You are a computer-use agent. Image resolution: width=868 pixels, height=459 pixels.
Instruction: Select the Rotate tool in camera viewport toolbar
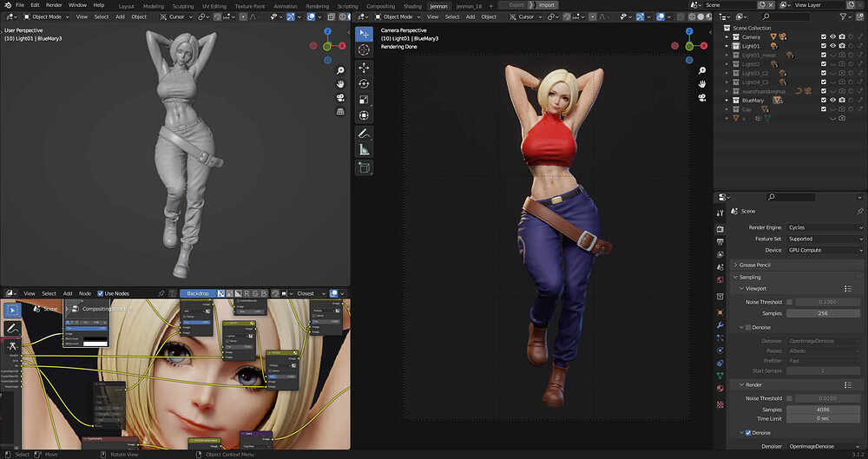[364, 83]
